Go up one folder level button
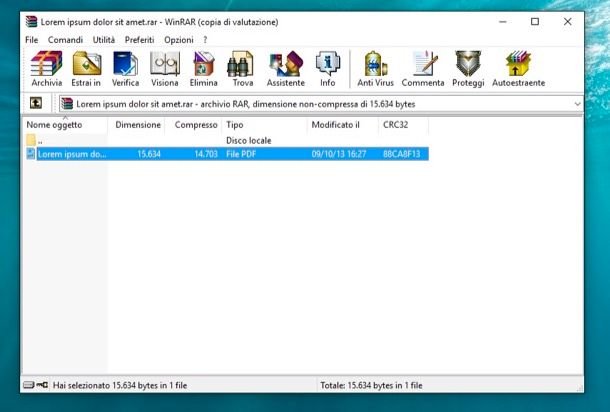 pos(36,103)
